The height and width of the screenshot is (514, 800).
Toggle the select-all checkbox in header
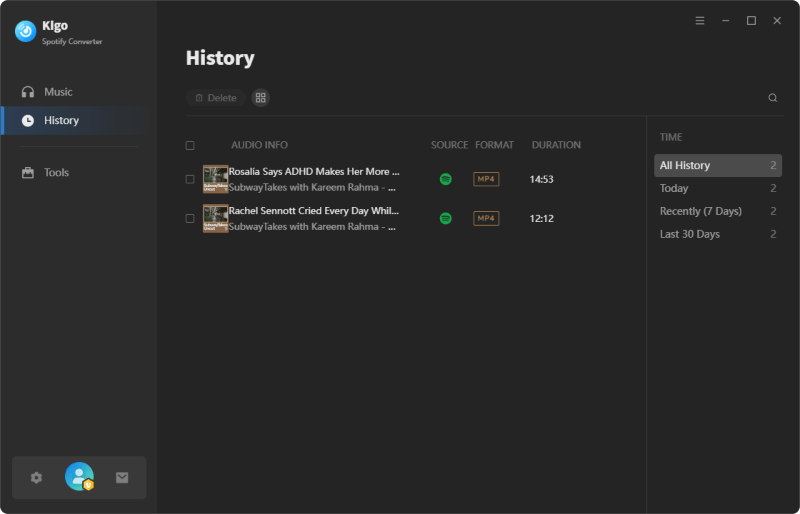[x=190, y=145]
